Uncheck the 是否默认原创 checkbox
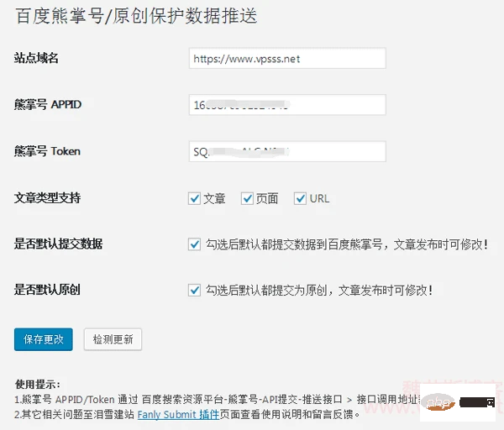 click(194, 291)
